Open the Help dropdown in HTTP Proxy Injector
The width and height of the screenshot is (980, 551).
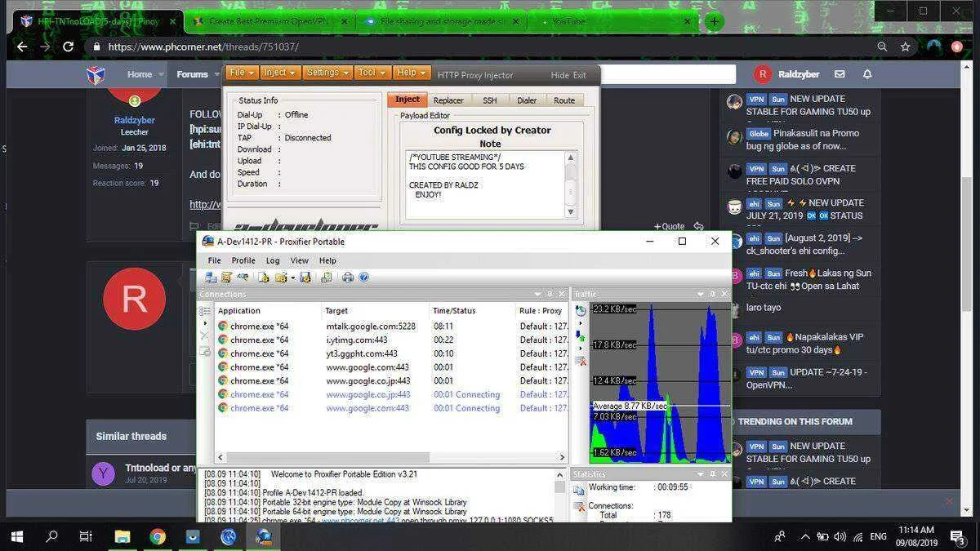point(412,73)
